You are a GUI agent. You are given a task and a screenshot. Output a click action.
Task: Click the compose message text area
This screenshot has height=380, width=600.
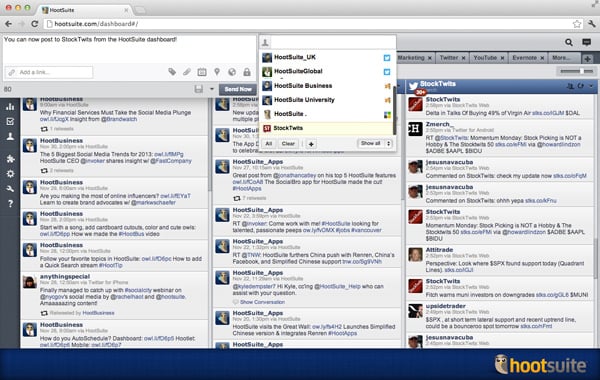pos(130,49)
